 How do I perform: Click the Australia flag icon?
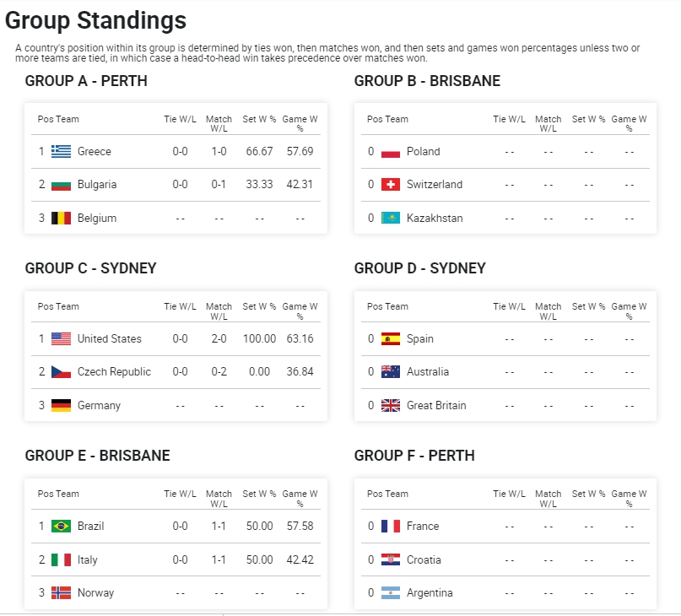pos(390,372)
